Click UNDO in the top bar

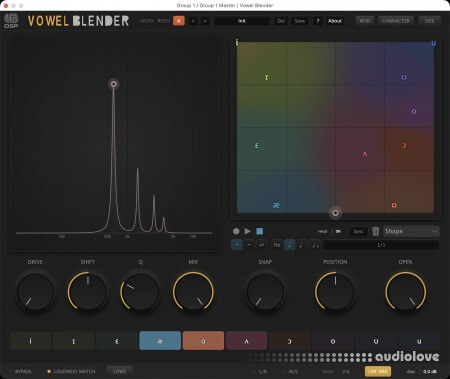point(146,21)
